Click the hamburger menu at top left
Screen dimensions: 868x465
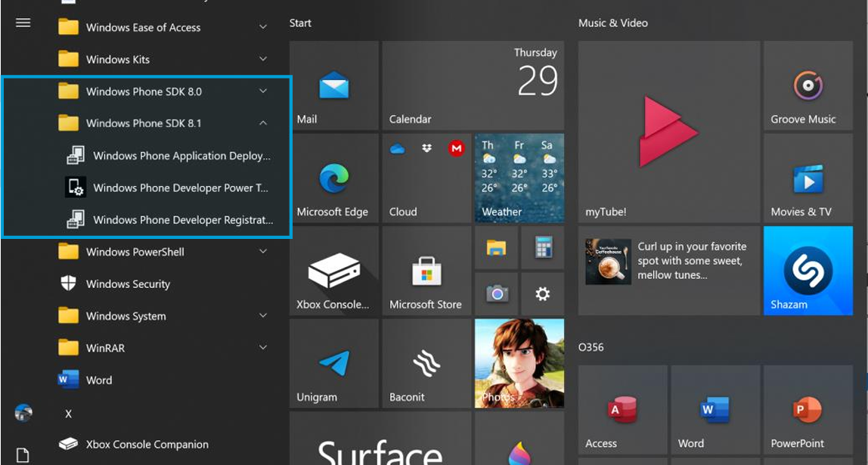point(23,23)
